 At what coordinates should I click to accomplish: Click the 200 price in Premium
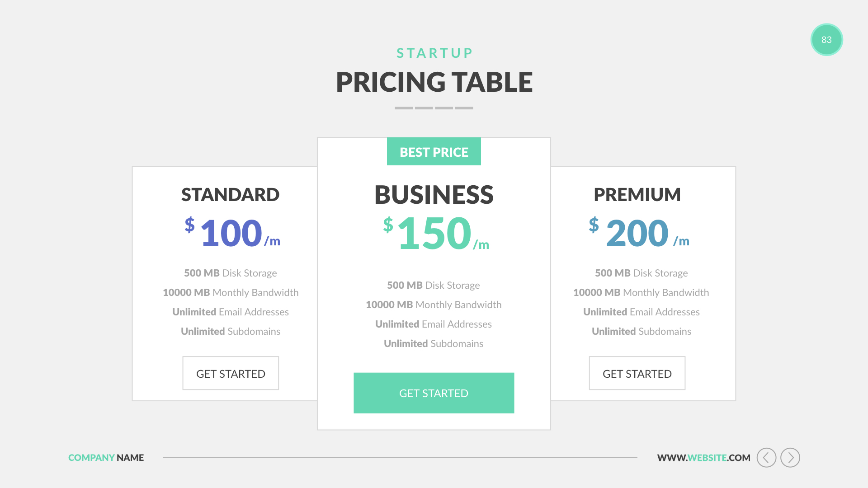click(637, 233)
